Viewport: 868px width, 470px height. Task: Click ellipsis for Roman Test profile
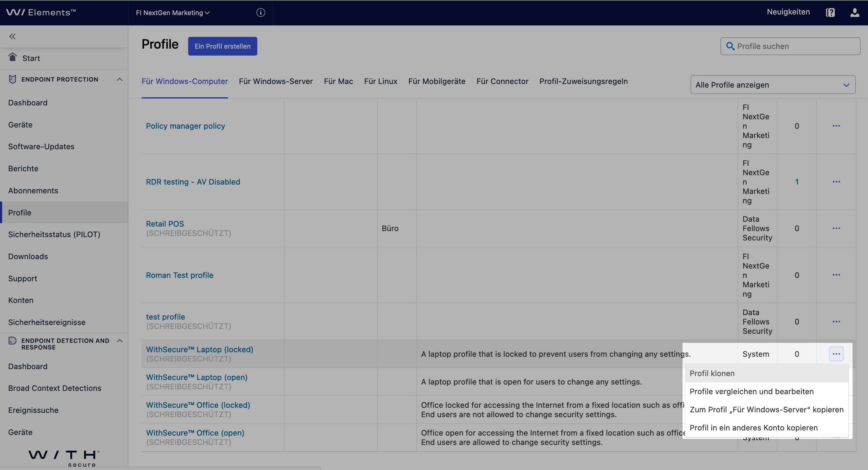coord(836,275)
